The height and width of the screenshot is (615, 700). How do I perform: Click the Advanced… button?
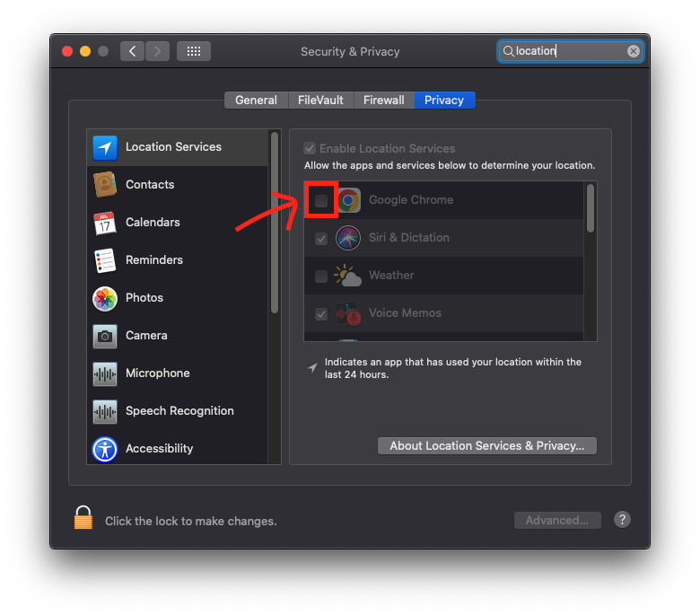[x=557, y=521]
